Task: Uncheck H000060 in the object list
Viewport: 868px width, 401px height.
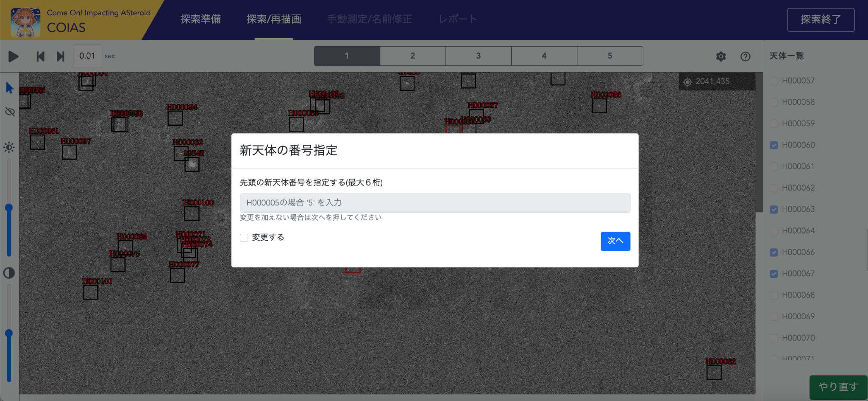Action: [774, 145]
